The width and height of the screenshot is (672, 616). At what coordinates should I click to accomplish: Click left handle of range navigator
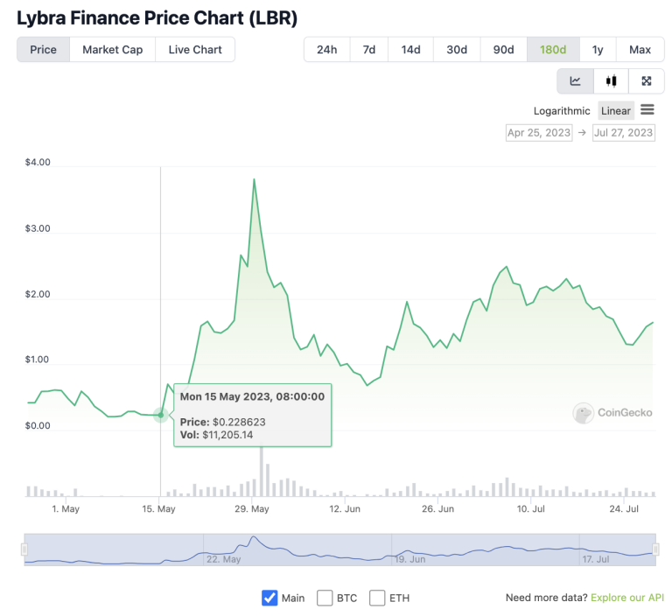coord(24,549)
